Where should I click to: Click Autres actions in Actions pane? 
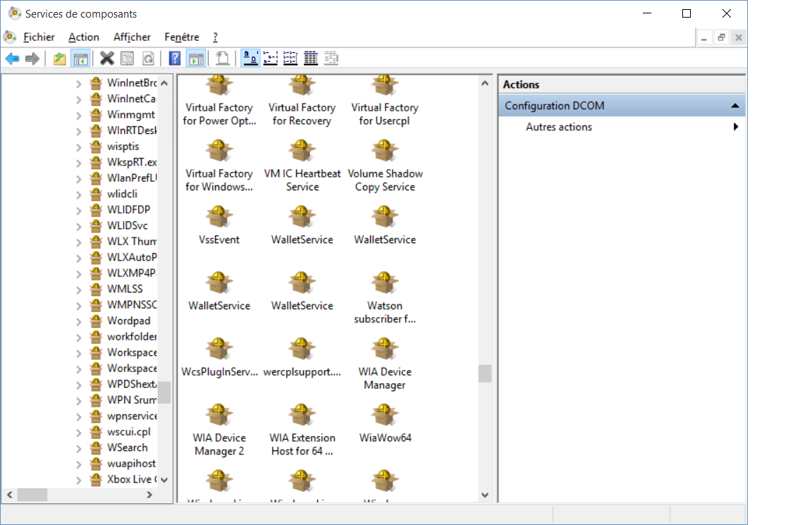pos(559,127)
